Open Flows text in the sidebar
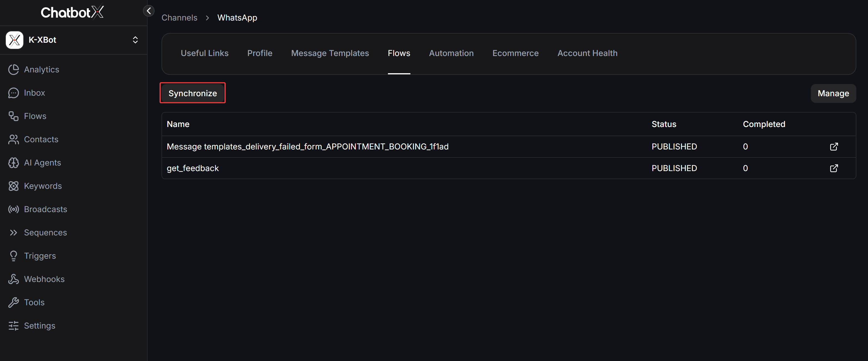Viewport: 868px width, 361px height. click(x=35, y=116)
